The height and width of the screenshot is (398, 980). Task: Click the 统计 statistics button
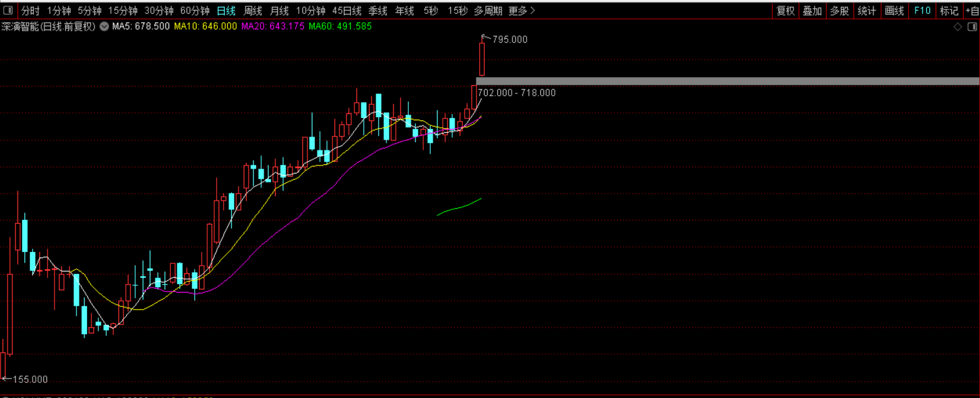click(867, 11)
